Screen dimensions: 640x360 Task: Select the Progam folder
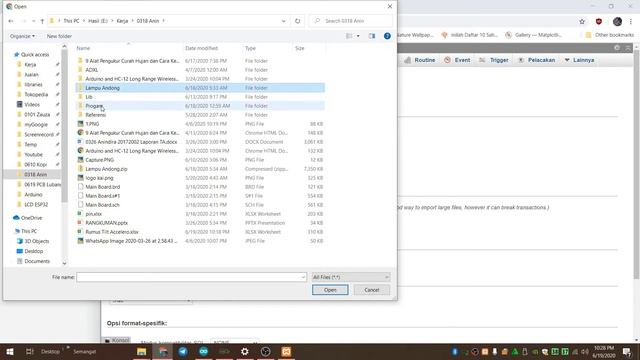click(200, 106)
